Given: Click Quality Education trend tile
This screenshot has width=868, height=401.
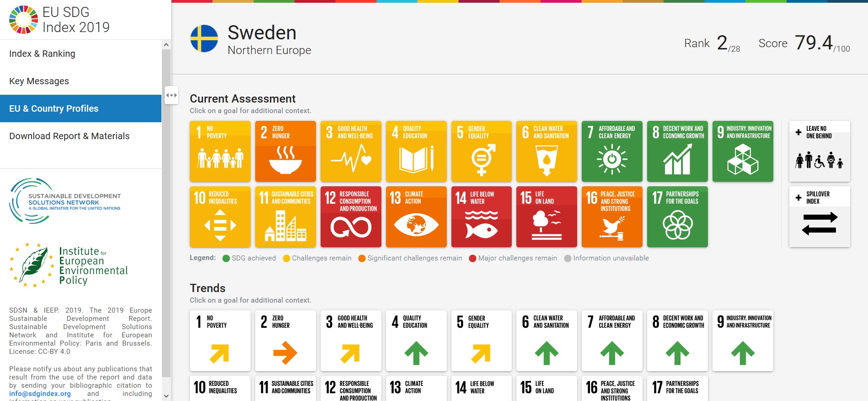Looking at the screenshot, I should click(416, 341).
